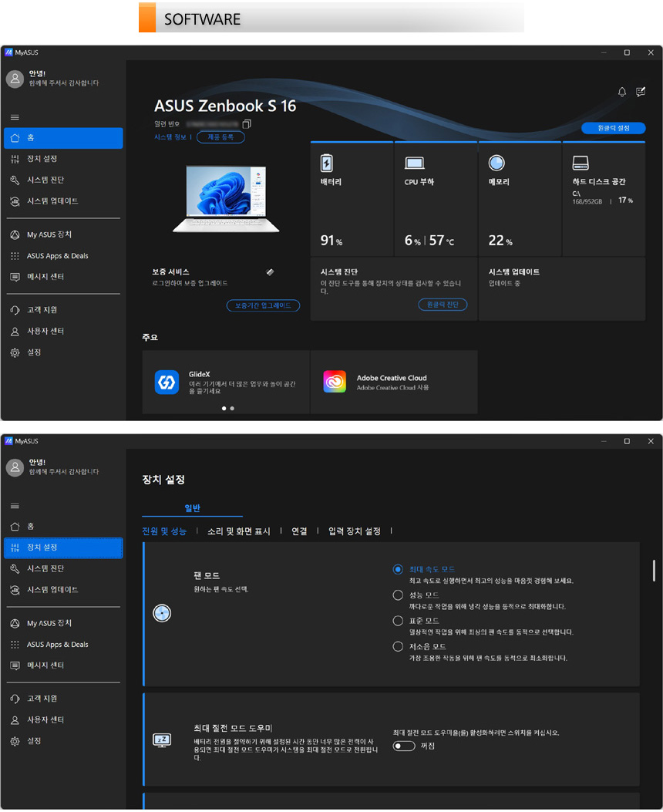Open the hamburger menu in the home window
663x812 pixels.
(x=15, y=117)
